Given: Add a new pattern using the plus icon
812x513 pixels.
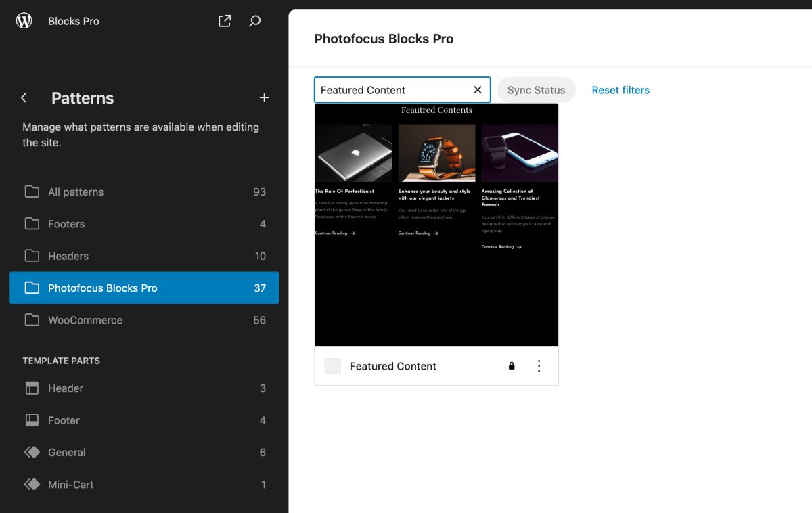Looking at the screenshot, I should point(264,97).
